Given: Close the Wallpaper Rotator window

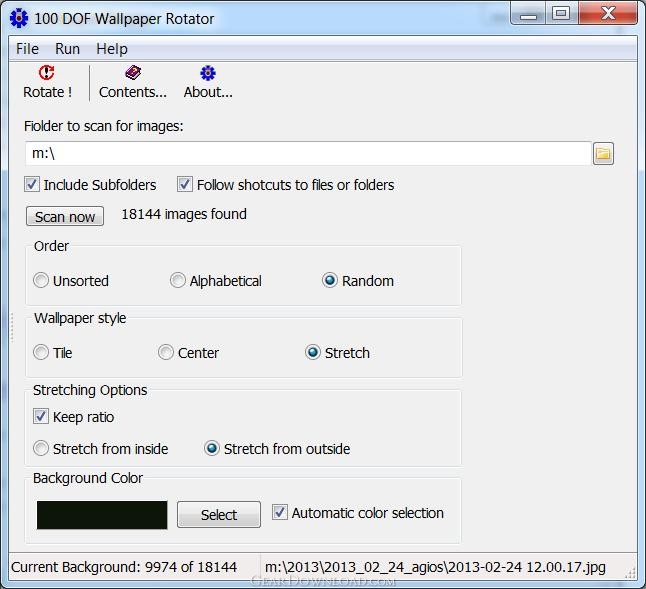Looking at the screenshot, I should click(x=608, y=14).
